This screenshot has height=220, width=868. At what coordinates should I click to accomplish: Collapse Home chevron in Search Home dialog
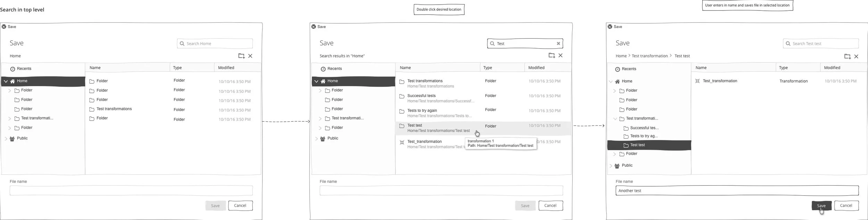coord(6,81)
